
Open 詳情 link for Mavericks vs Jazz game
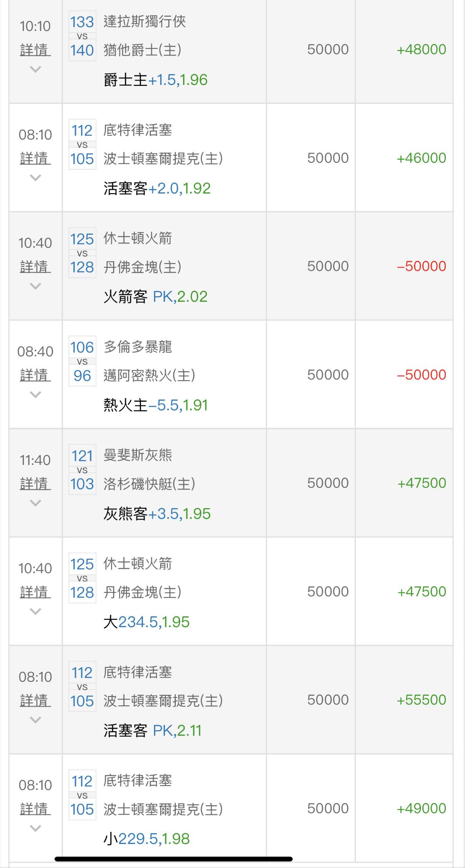35,50
